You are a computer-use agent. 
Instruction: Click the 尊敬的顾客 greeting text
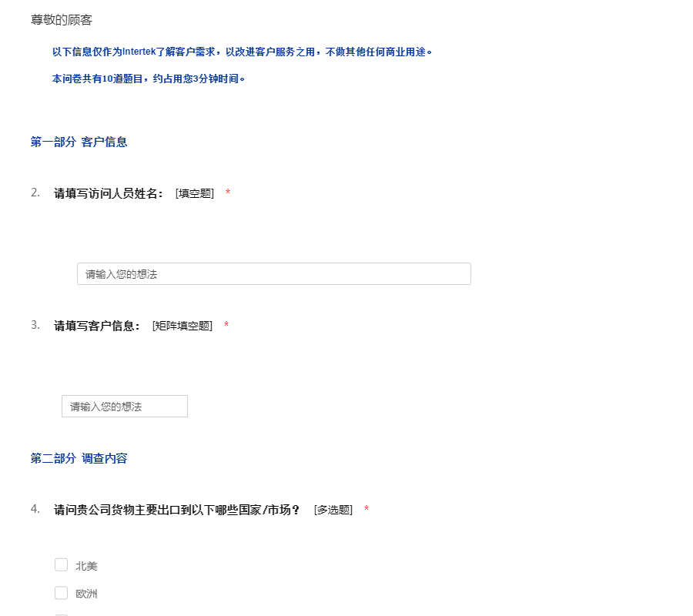pyautogui.click(x=62, y=20)
